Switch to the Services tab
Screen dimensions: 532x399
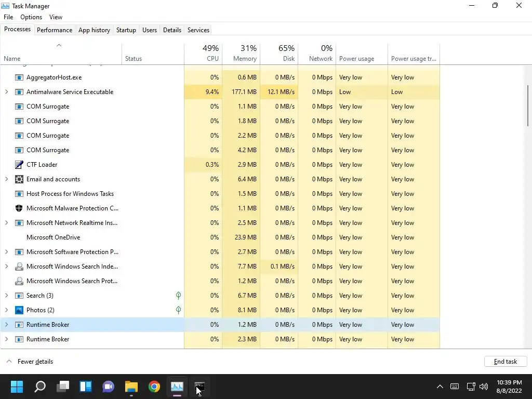[198, 30]
